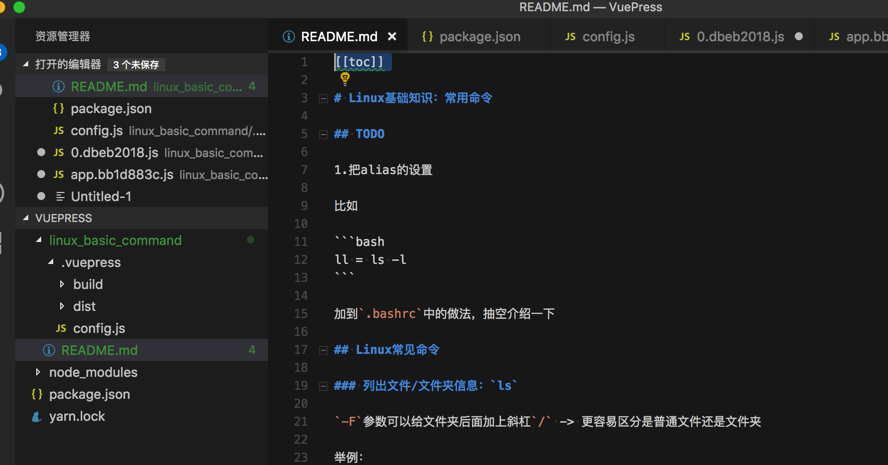This screenshot has height=465, width=888.
Task: Select the README.md editor tab
Action: click(x=338, y=37)
